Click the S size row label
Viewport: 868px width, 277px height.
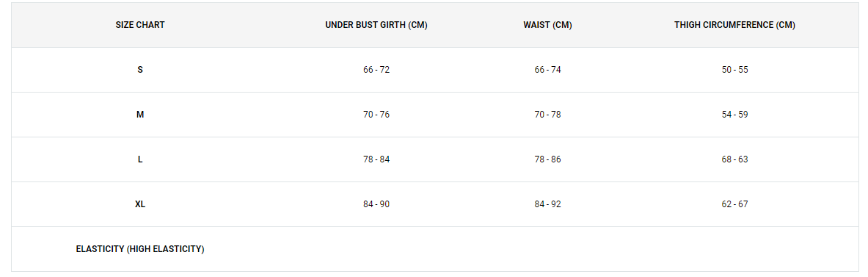140,70
